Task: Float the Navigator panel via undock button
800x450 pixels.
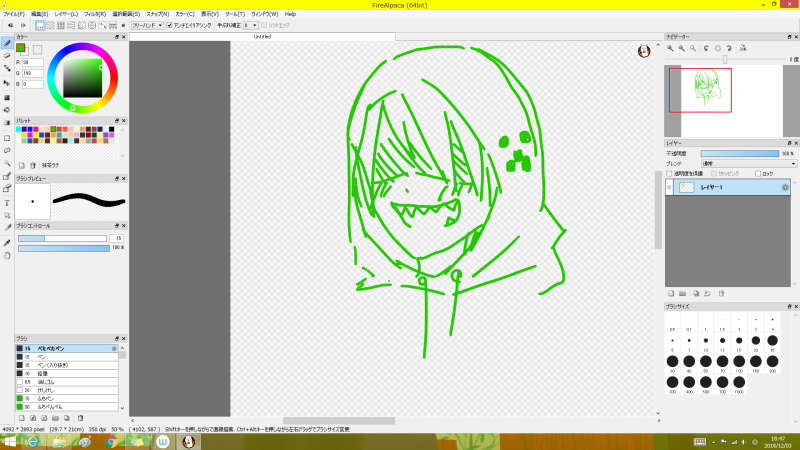Action: tap(789, 37)
